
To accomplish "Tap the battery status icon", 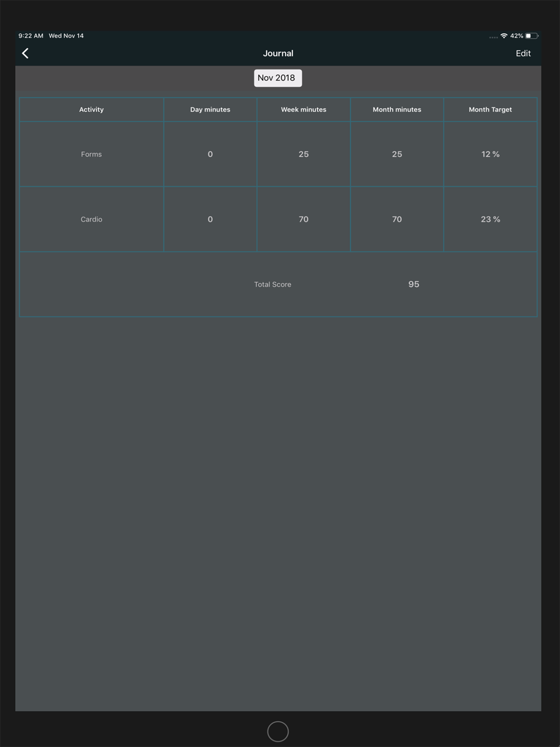I will tap(531, 36).
